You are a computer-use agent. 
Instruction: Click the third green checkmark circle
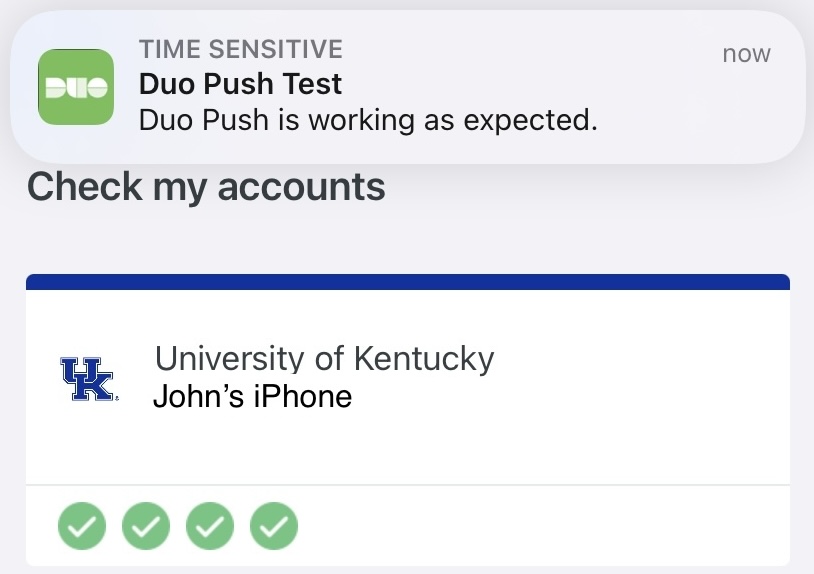(x=210, y=525)
